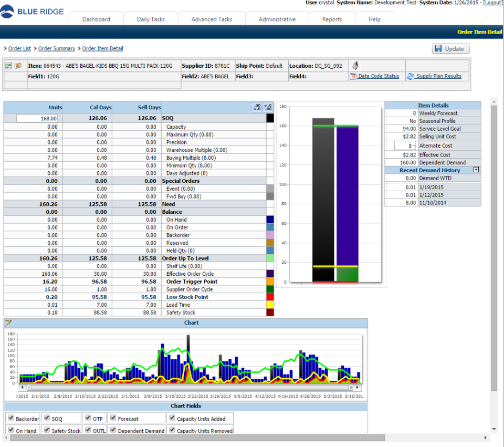Decrease decimal places with the .00→.0 icon
This screenshot has height=447, width=504.
pos(256,107)
